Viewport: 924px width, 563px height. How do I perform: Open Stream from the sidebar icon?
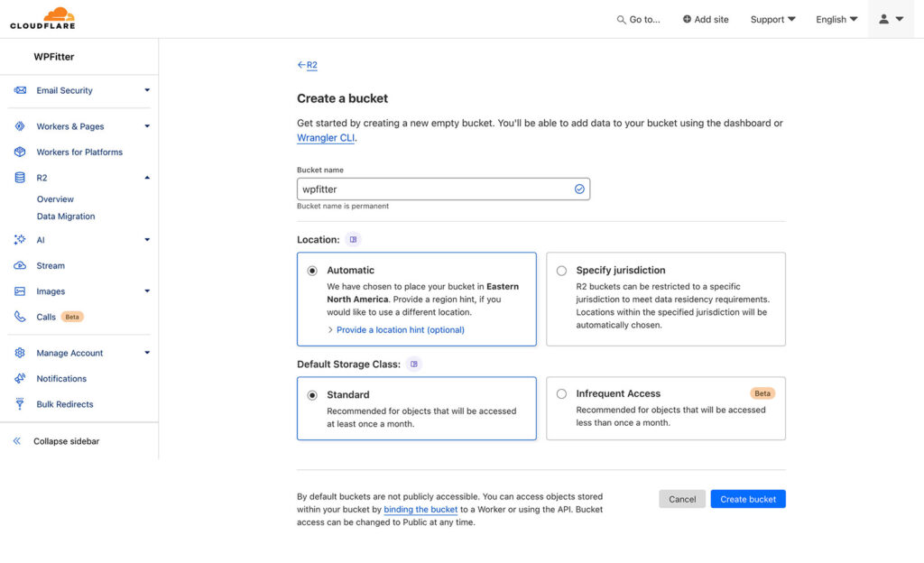[20, 265]
